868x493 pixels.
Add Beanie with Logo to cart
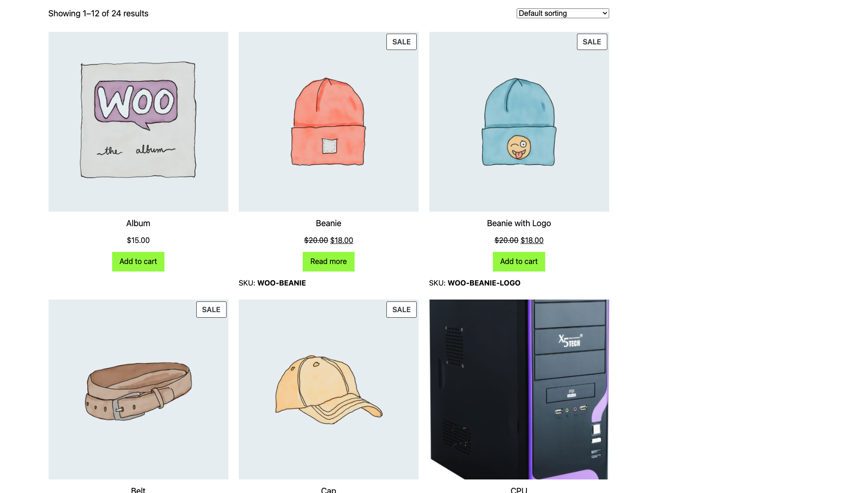[x=519, y=262]
